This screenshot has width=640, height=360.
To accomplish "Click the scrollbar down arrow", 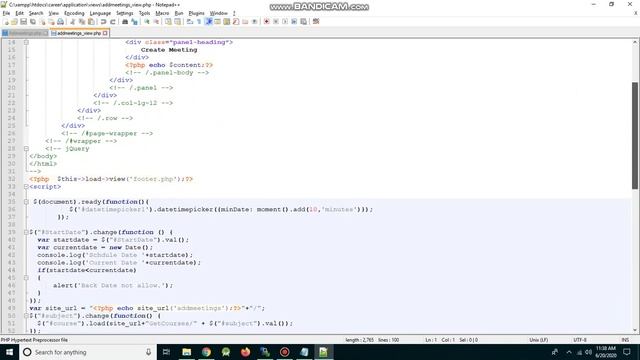I will 635,330.
